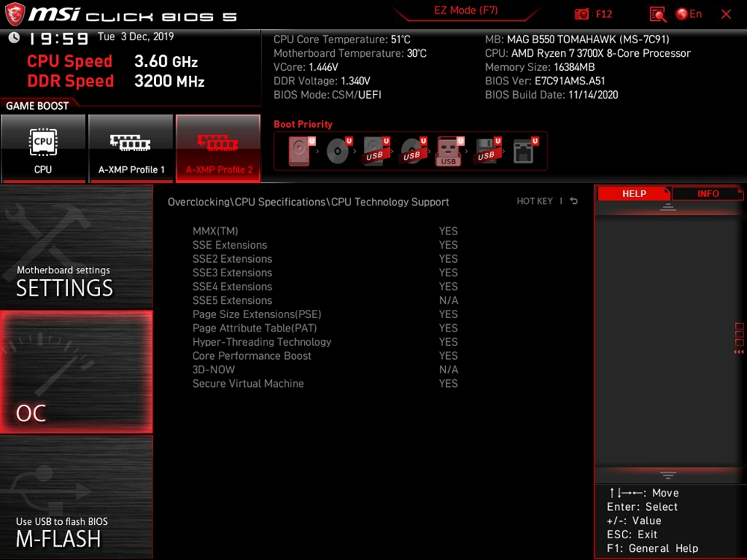Click the red triple-arrow side panel icon
The image size is (747, 560).
point(739,352)
